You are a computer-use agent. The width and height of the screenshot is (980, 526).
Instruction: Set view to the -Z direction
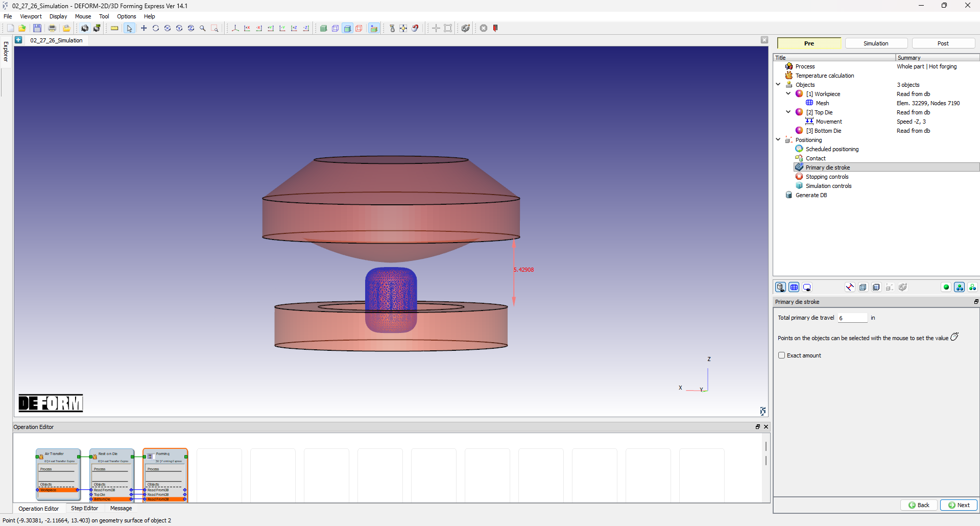tap(306, 28)
